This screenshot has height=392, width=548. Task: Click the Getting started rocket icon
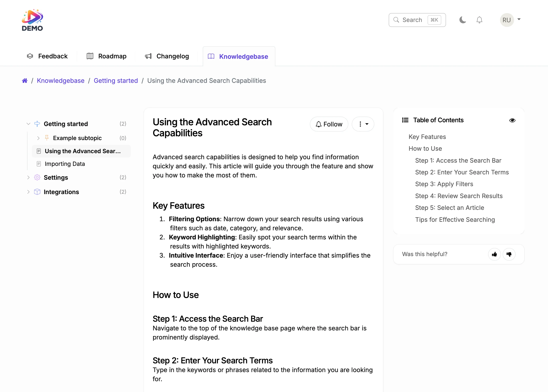[37, 124]
